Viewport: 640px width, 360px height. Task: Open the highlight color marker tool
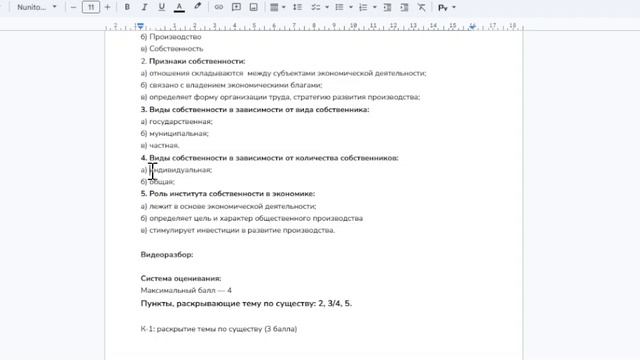point(198,7)
